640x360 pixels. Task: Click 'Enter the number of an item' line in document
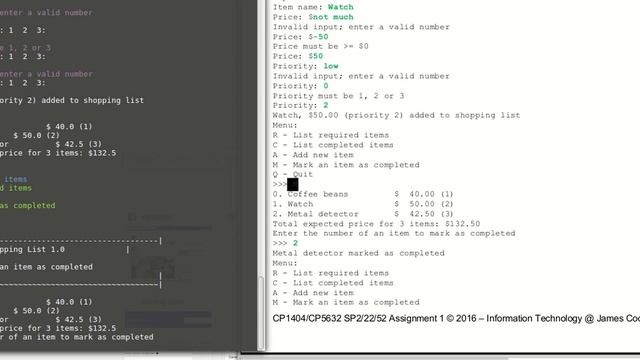(x=394, y=233)
